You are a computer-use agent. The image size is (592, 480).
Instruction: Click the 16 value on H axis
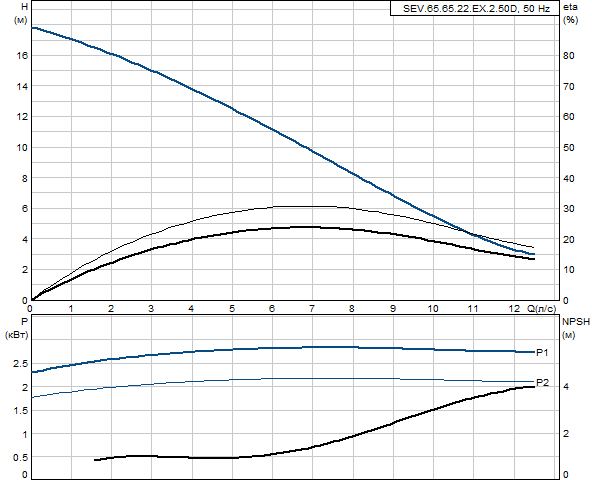click(x=22, y=56)
